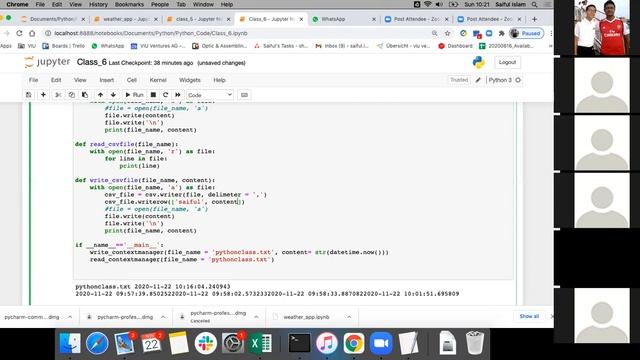Open Jupyter Edit menu
The image size is (640, 360).
point(56,80)
